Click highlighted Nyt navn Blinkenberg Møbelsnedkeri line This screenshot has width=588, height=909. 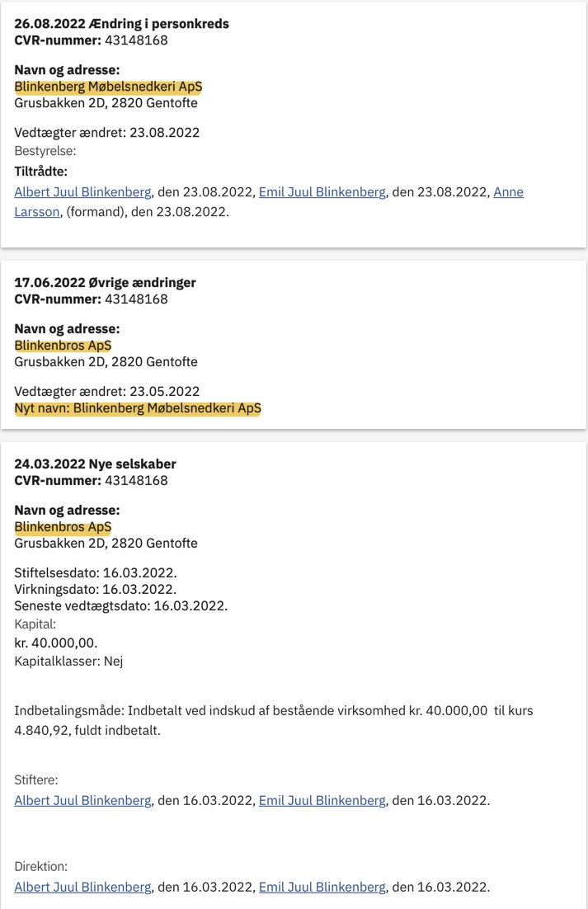point(138,408)
